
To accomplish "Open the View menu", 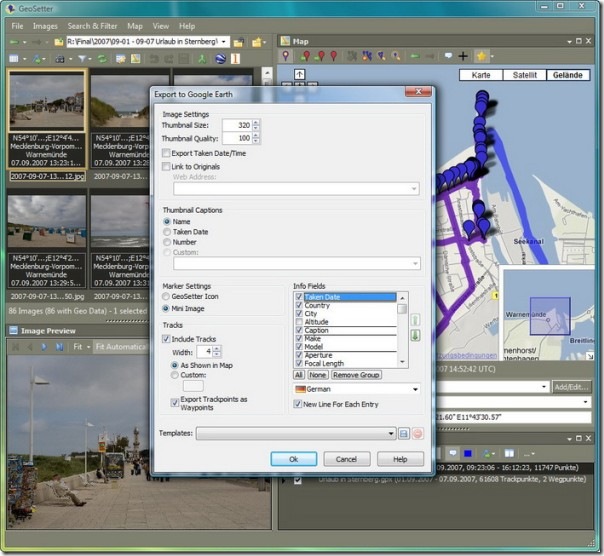I will pyautogui.click(x=161, y=26).
